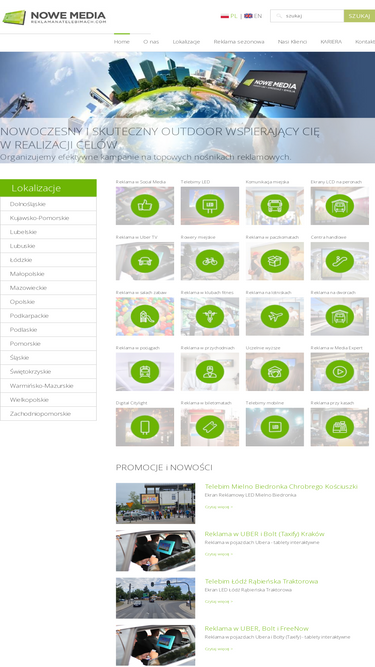
Task: Select Mazowieckie in the Lokalizacje list
Action: pyautogui.click(x=48, y=288)
